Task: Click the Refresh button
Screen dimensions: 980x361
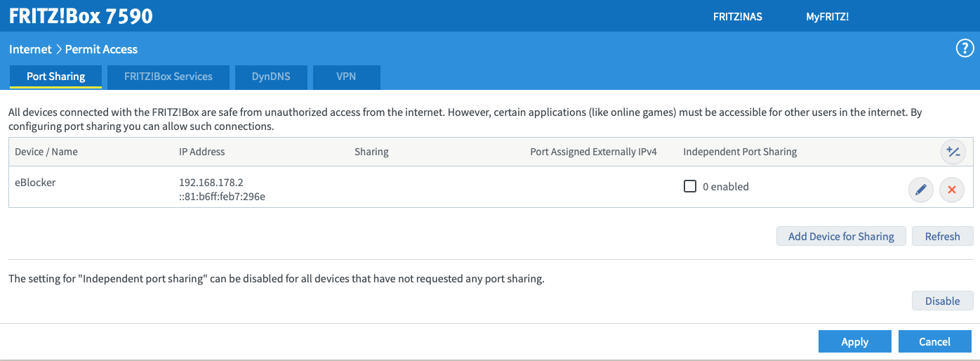Action: click(942, 236)
